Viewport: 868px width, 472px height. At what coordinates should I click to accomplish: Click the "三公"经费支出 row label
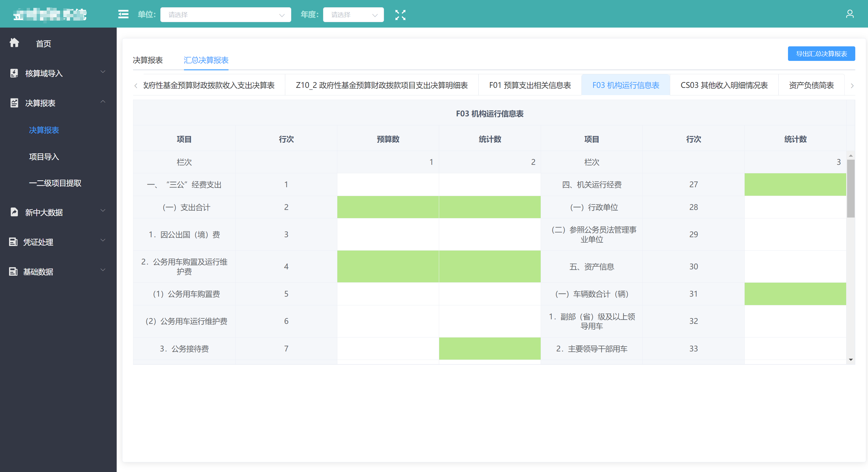tap(184, 184)
